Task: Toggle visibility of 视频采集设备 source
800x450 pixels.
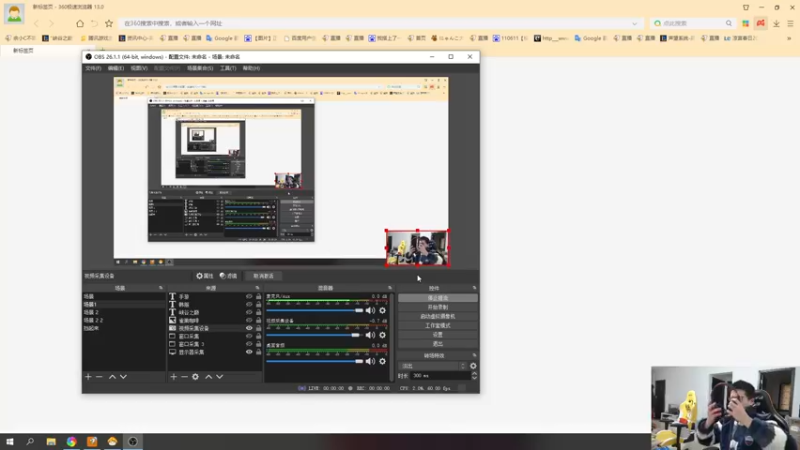Action: click(x=249, y=328)
